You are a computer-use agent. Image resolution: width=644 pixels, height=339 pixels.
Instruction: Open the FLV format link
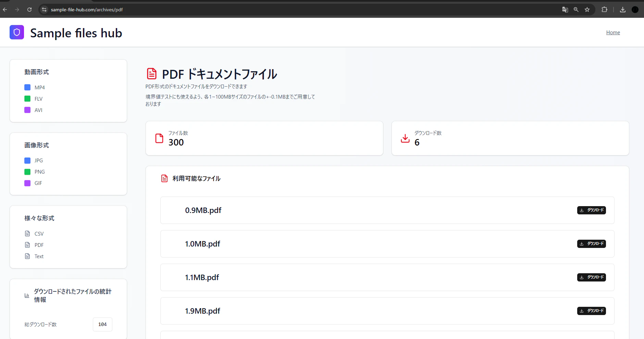[x=39, y=99]
